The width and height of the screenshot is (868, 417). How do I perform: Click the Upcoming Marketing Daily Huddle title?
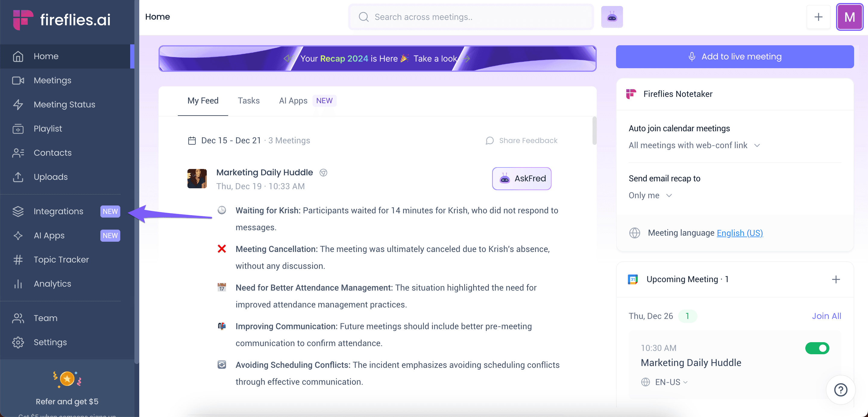(x=691, y=363)
